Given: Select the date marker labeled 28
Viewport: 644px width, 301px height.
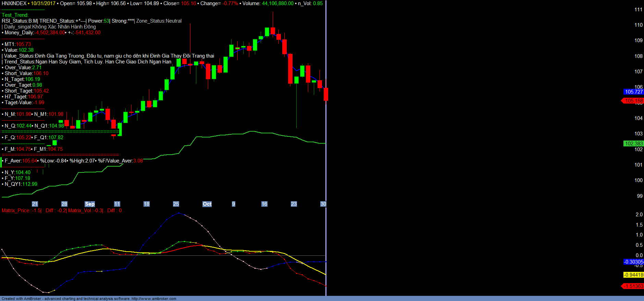Looking at the screenshot, I should 64,204.
